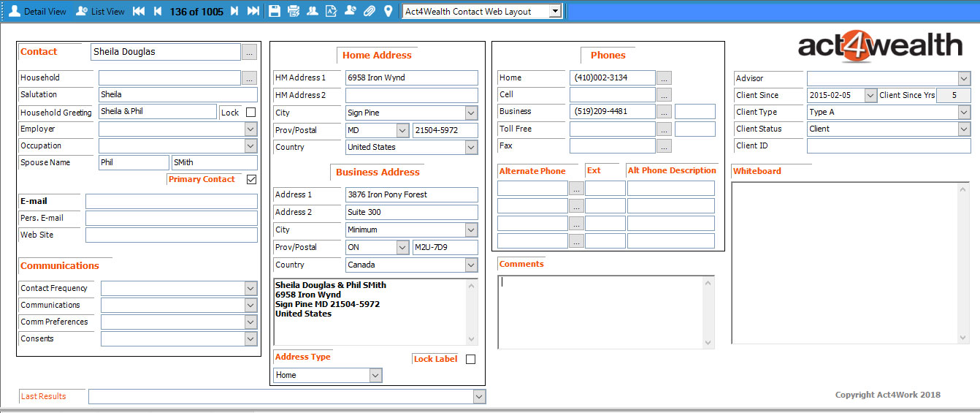
Task: Click into the E-mail field
Action: 172,201
